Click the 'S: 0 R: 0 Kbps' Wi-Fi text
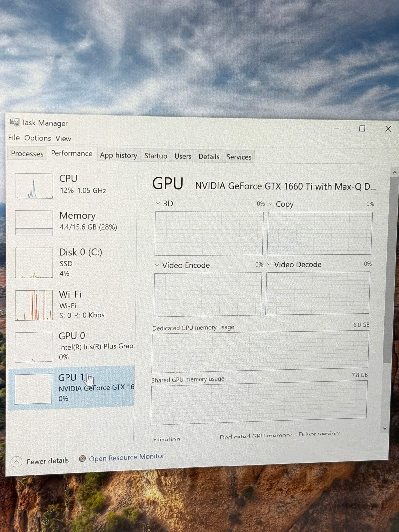The width and height of the screenshot is (399, 532). click(81, 315)
